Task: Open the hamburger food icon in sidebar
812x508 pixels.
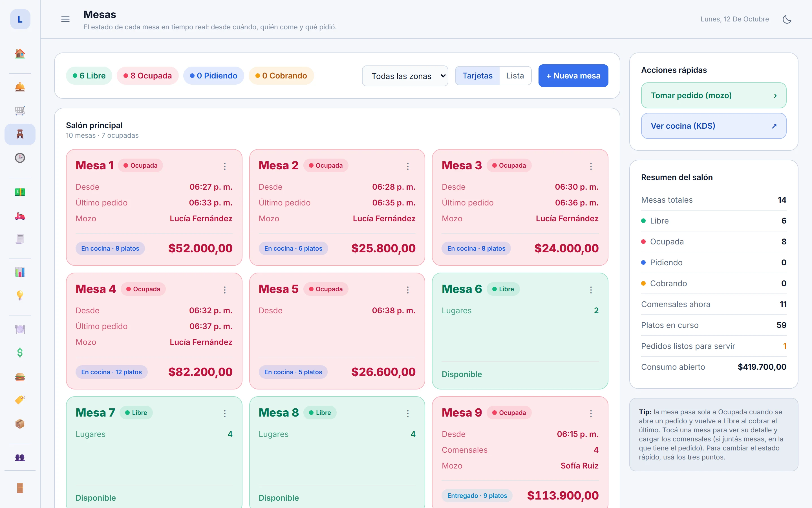Action: tap(20, 377)
